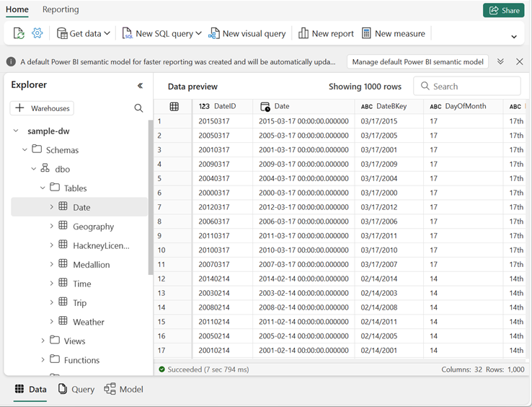Click the green Succeeded status icon
The image size is (532, 407).
(162, 369)
